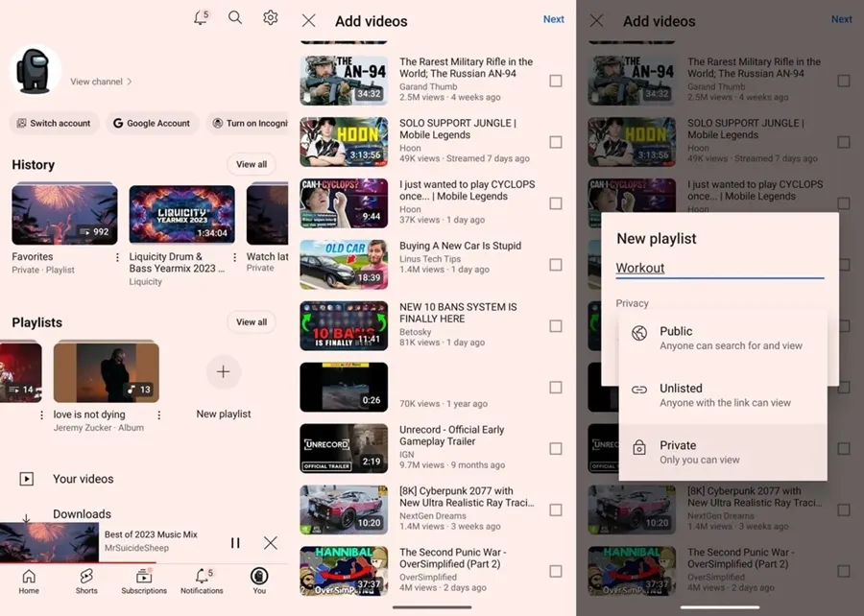Expand View channel chevron
This screenshot has width=864, height=616.
130,82
